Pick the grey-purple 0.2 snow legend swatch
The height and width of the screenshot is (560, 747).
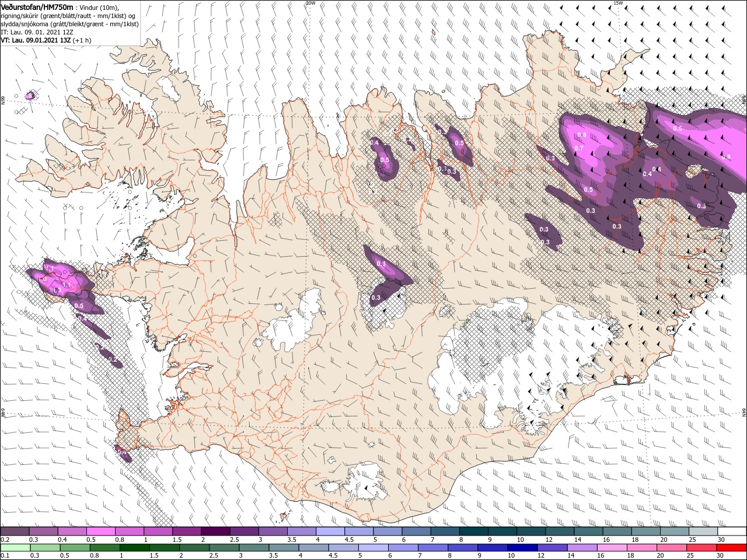[15, 532]
